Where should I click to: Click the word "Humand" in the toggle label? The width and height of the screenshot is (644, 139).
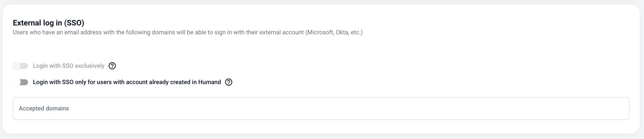(210, 82)
